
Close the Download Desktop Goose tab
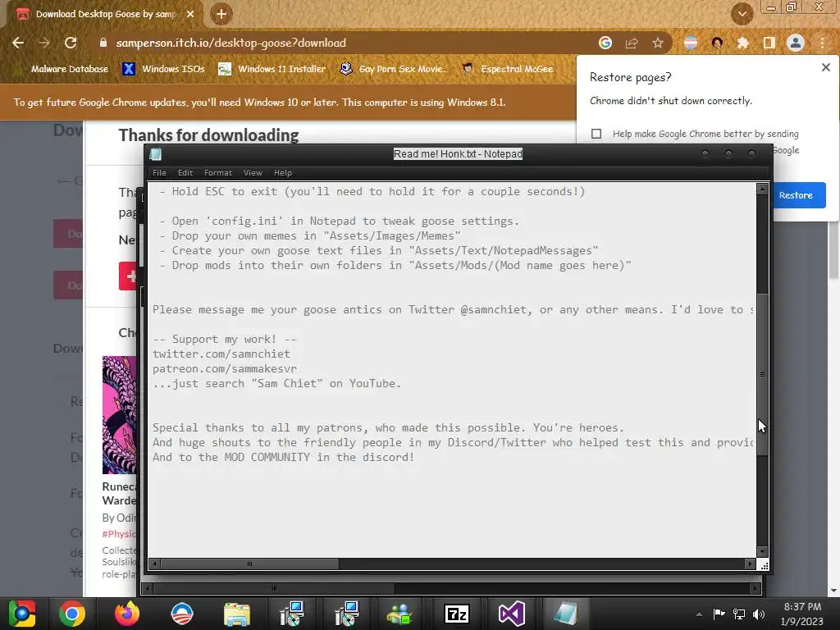click(190, 15)
